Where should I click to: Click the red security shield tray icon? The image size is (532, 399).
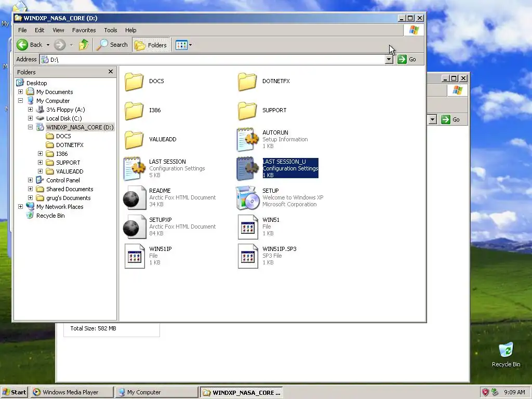coord(486,392)
